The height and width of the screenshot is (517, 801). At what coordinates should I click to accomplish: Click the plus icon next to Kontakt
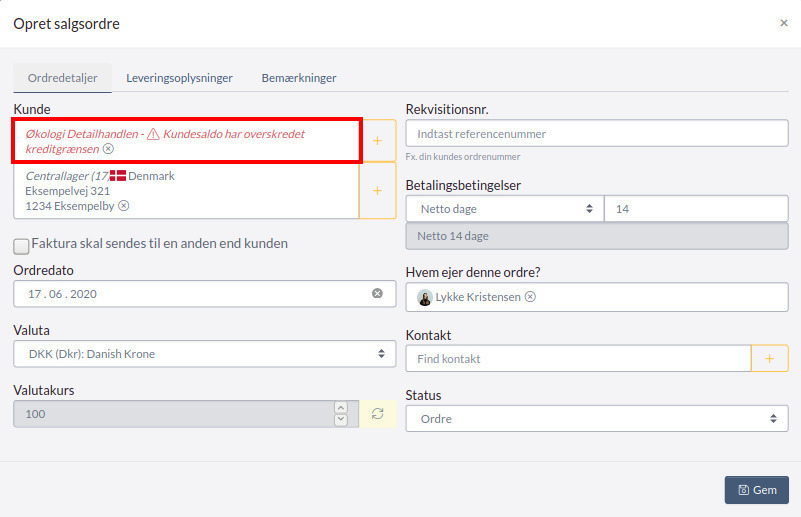(769, 359)
